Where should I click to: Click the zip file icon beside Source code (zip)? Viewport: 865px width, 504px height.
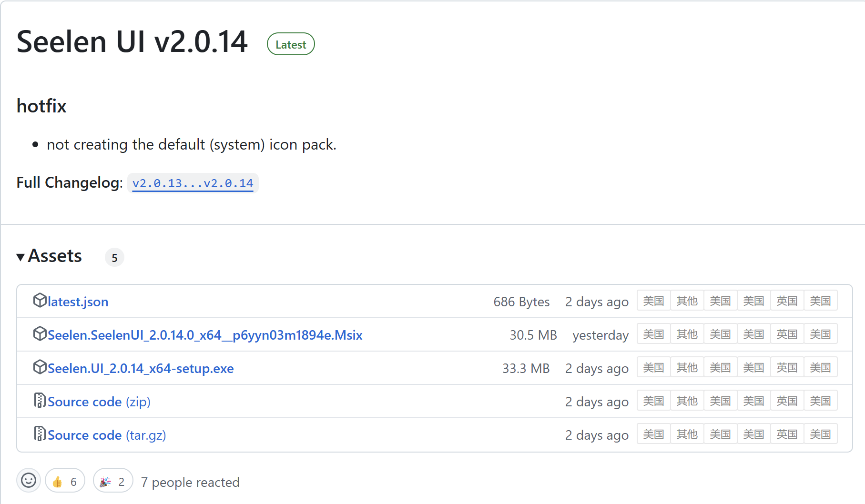[x=40, y=401]
